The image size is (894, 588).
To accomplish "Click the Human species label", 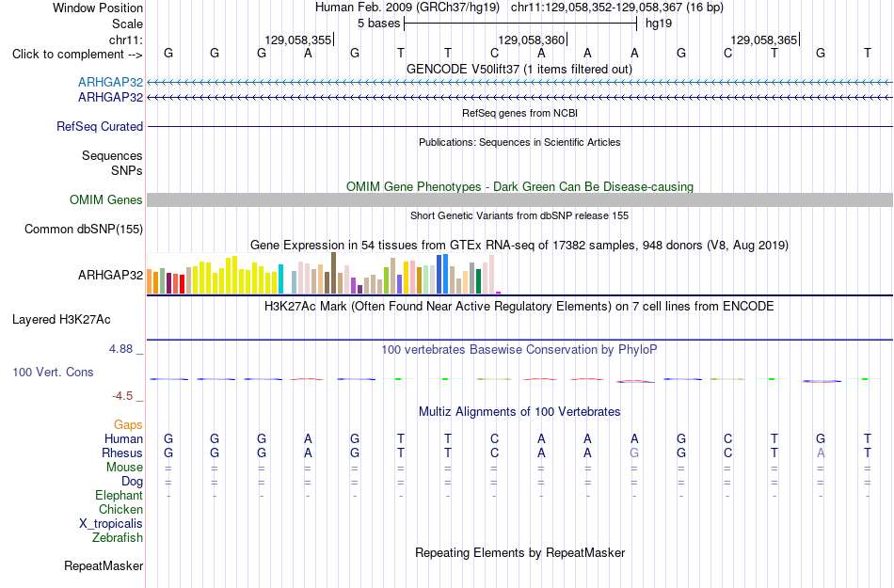I will pyautogui.click(x=123, y=438).
